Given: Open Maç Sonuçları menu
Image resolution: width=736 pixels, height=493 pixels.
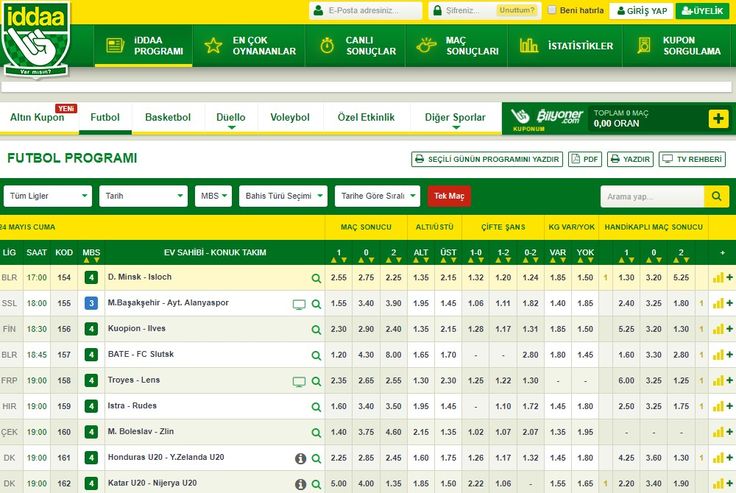Looking at the screenshot, I should tap(457, 46).
